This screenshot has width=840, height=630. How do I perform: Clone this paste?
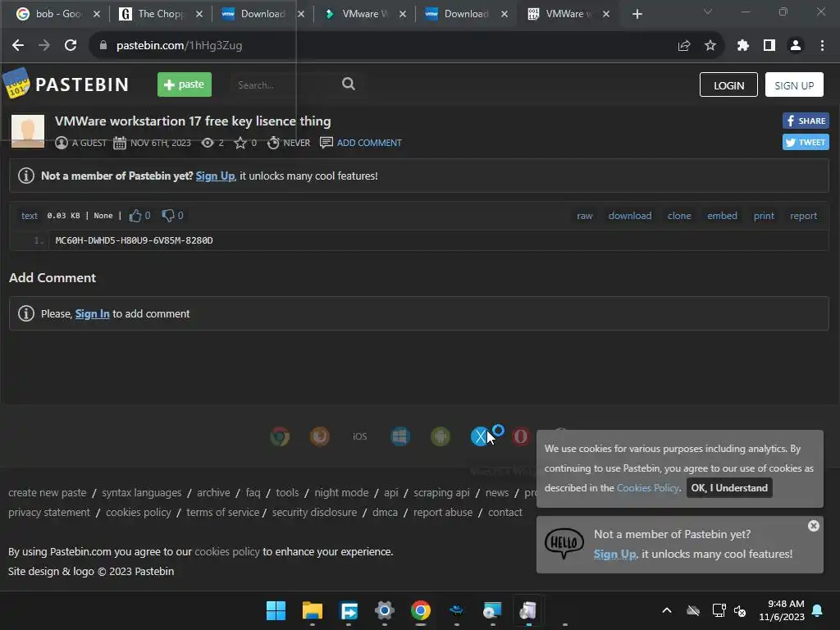tap(678, 216)
